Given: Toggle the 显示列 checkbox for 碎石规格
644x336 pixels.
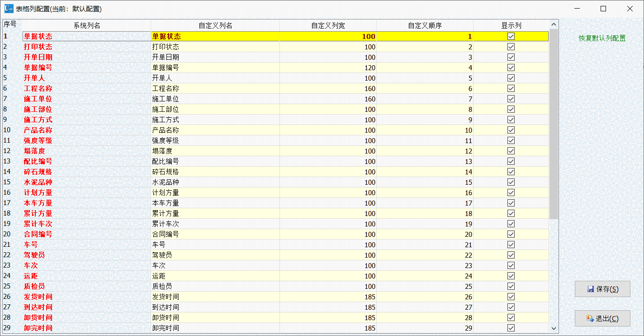Looking at the screenshot, I should pos(511,172).
